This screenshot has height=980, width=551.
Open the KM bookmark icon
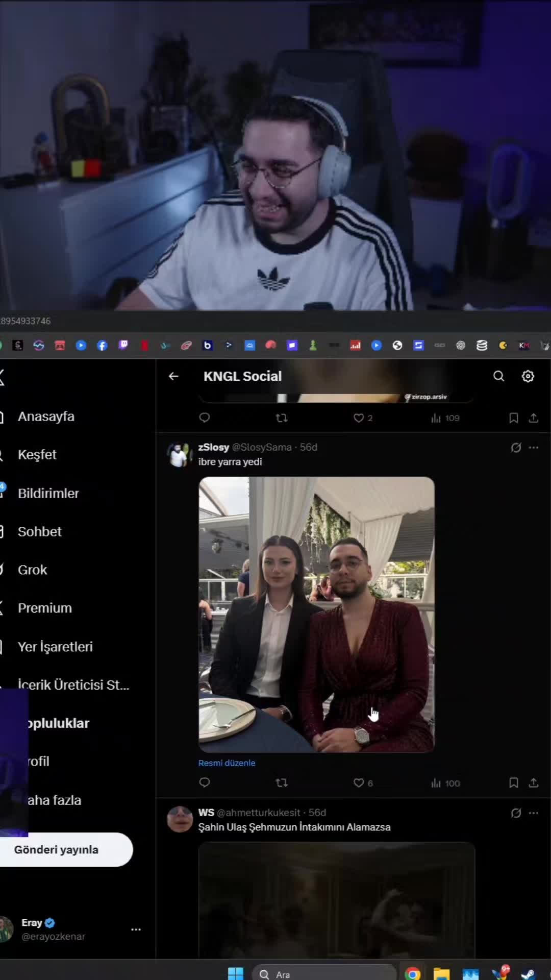tap(524, 346)
